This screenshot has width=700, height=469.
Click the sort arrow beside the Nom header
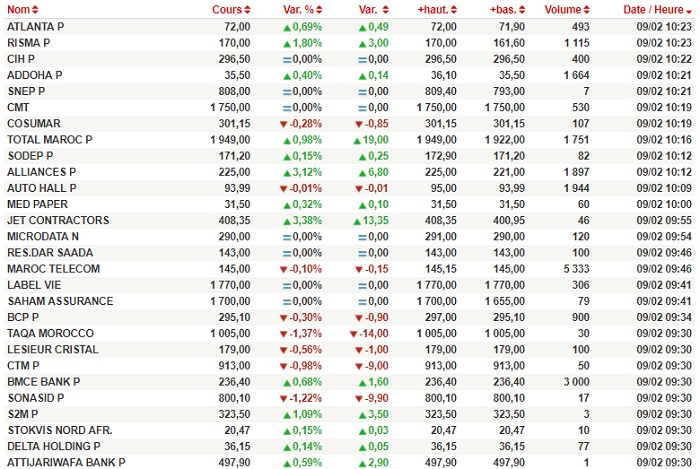point(36,9)
